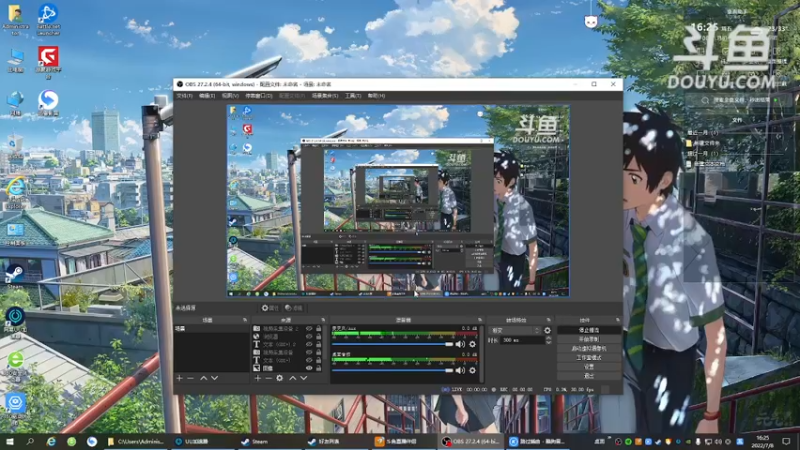Open transition properties gear next to 渐变
Image resolution: width=800 pixels, height=450 pixels.
[547, 331]
